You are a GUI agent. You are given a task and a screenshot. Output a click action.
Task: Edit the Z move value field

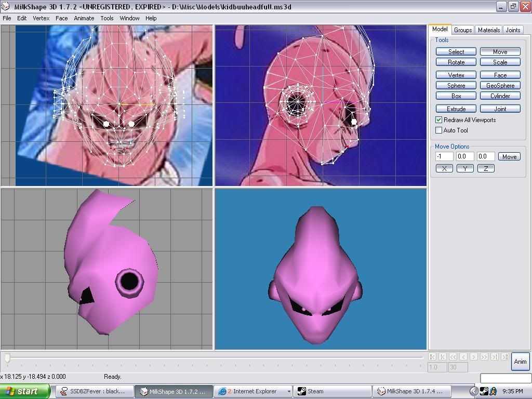pos(486,156)
